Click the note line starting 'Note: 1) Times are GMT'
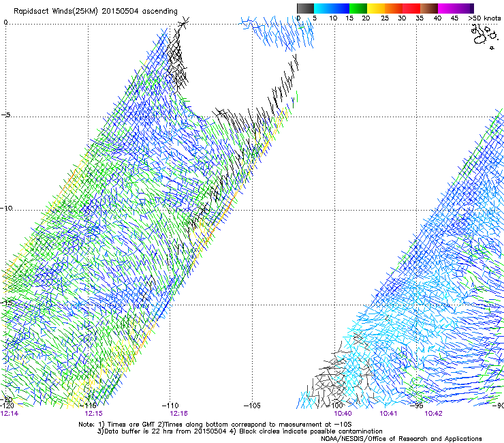Screen dimensions: 504x443 point(215,425)
